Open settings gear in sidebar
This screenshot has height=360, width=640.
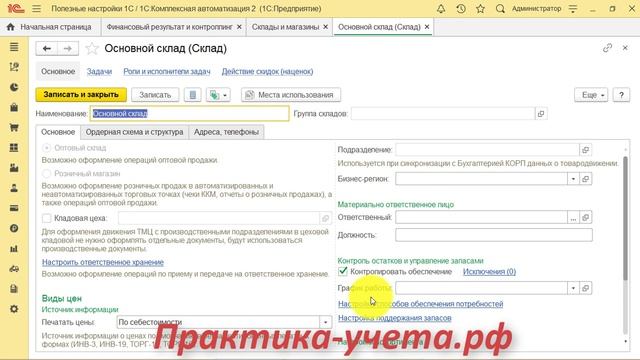14,309
